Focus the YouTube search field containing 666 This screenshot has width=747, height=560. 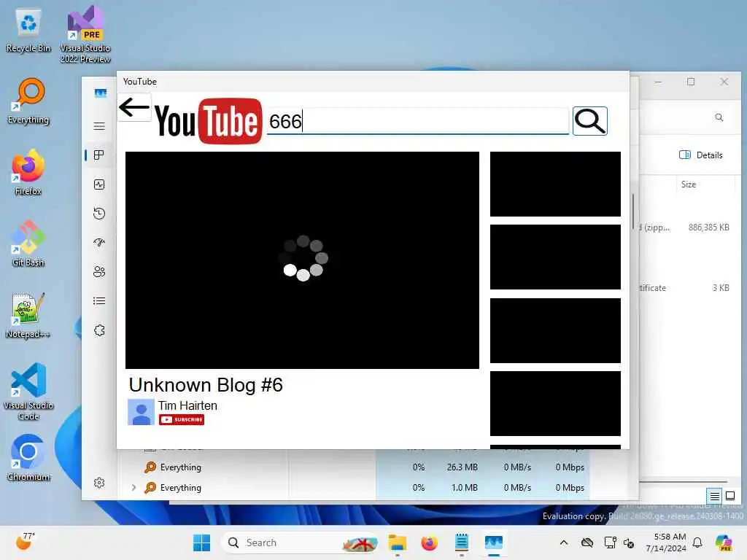coord(418,121)
